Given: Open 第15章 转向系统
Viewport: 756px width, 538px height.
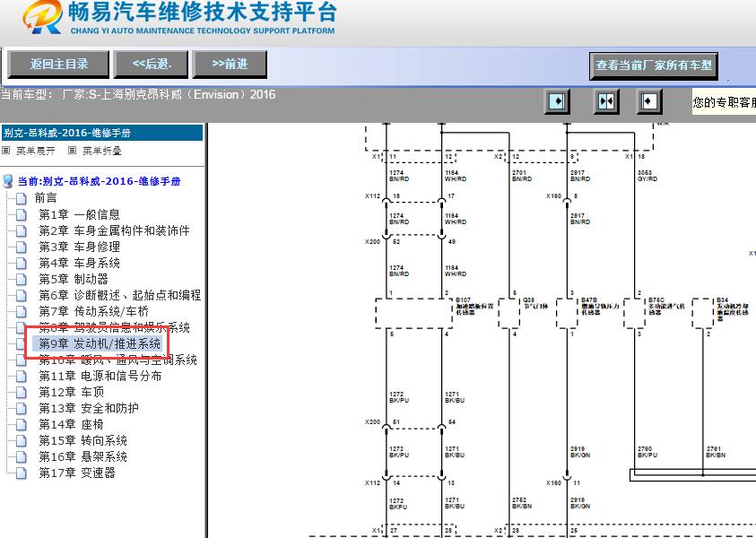Looking at the screenshot, I should click(x=83, y=440).
